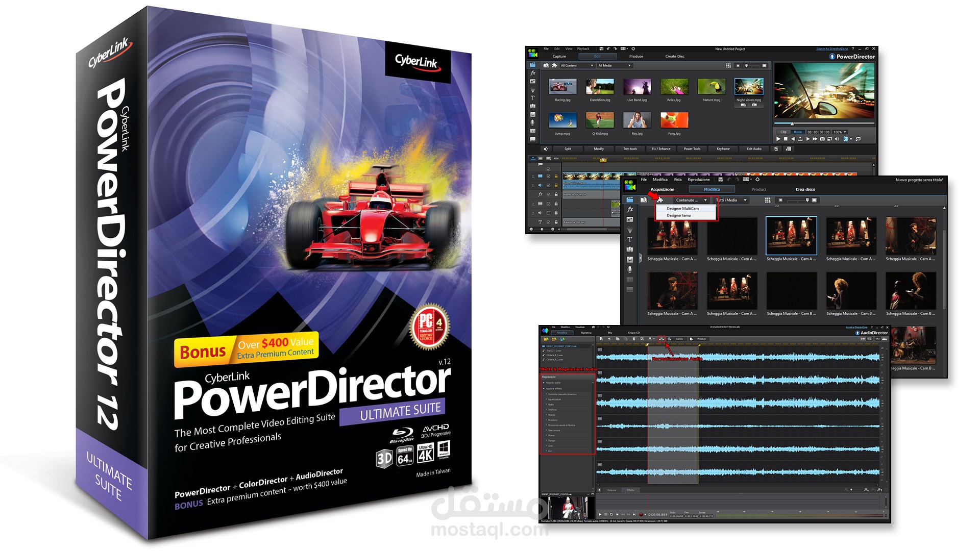Click the Trim tools button
This screenshot has height=551, width=980.
630,149
